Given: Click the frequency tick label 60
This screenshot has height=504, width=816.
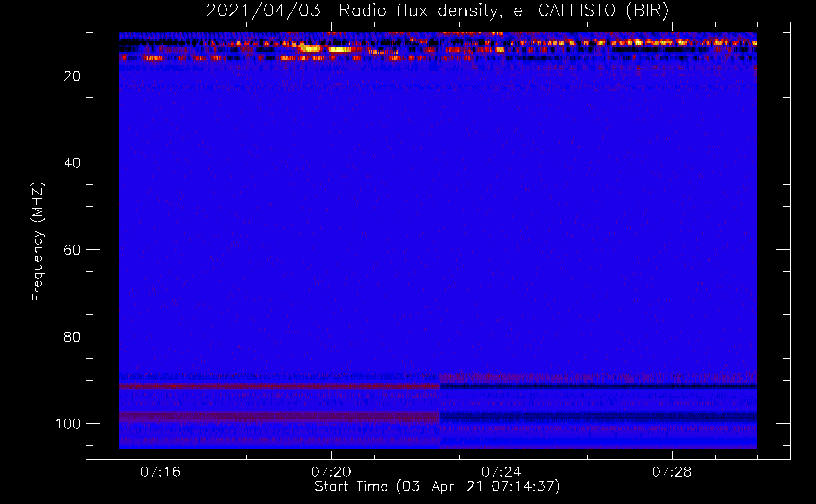Looking at the screenshot, I should (72, 250).
